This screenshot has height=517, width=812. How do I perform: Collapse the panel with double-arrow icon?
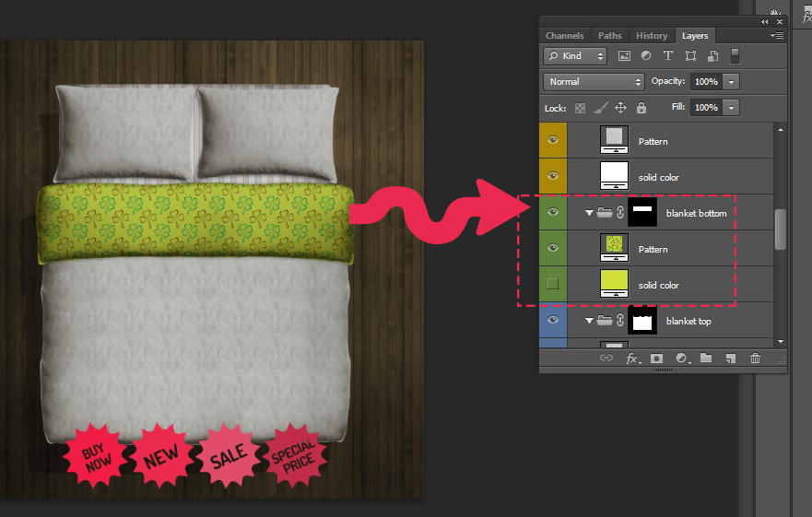[764, 22]
